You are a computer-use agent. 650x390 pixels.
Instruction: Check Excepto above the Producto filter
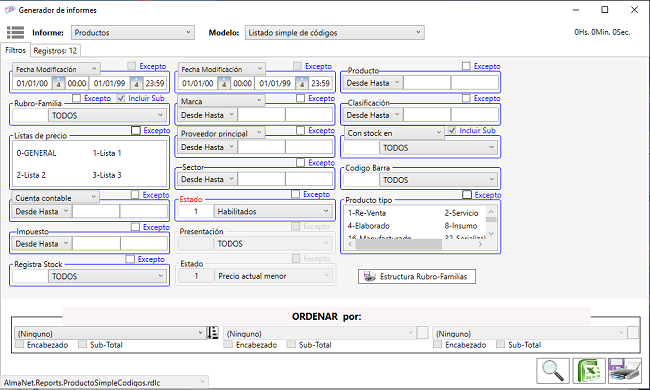466,66
